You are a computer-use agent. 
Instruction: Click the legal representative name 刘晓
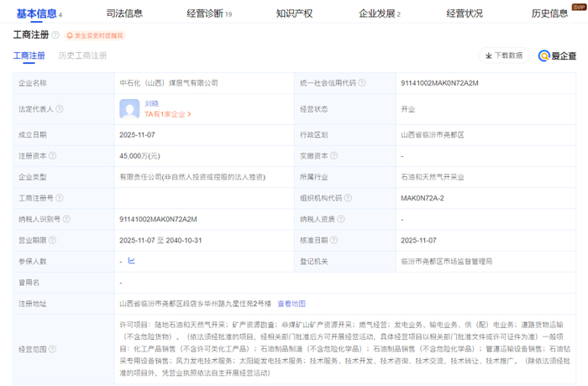pos(152,103)
